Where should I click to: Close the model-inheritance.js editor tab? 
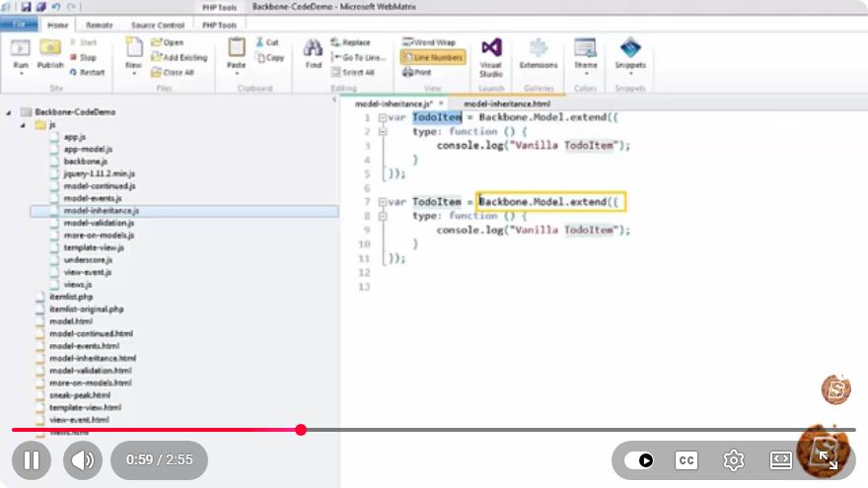441,104
